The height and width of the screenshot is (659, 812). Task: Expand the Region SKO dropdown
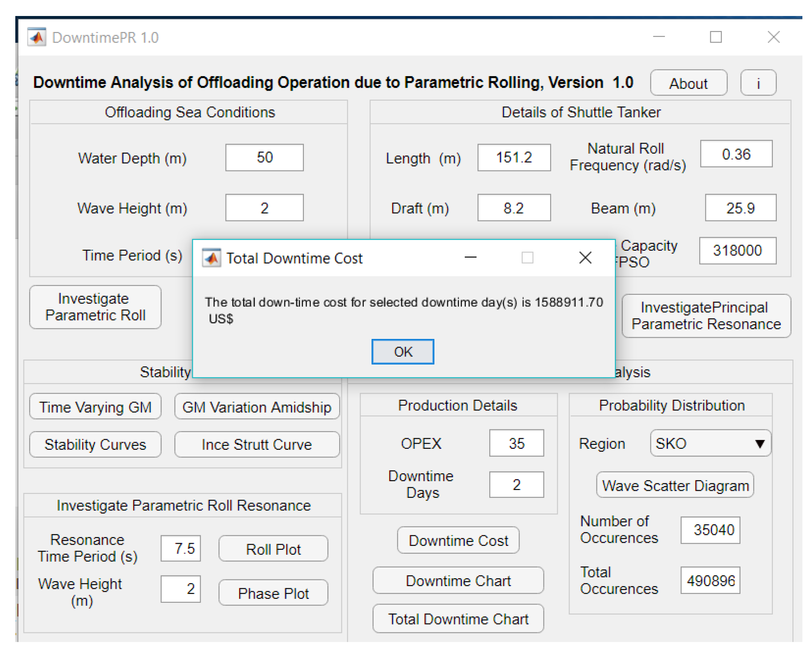click(x=710, y=443)
